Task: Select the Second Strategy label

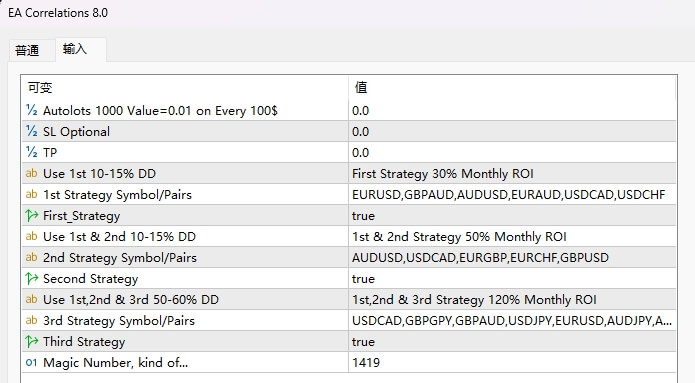Action: tap(90, 279)
